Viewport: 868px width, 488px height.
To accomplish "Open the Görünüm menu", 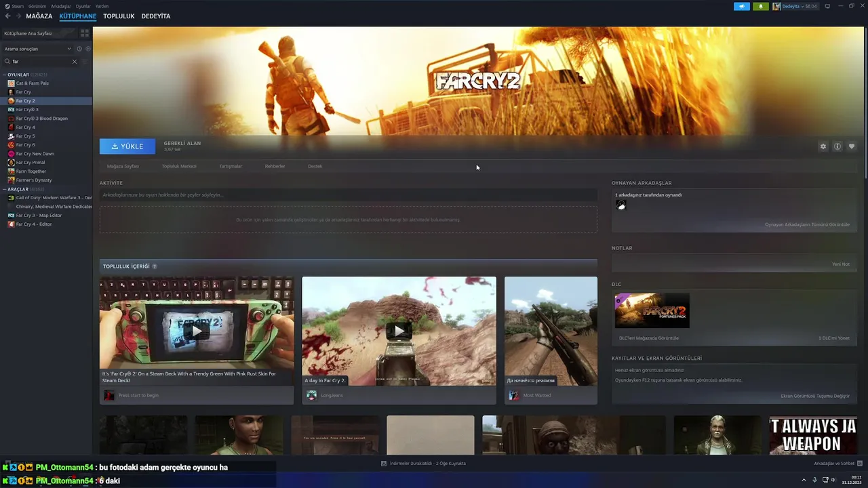I will point(37,6).
